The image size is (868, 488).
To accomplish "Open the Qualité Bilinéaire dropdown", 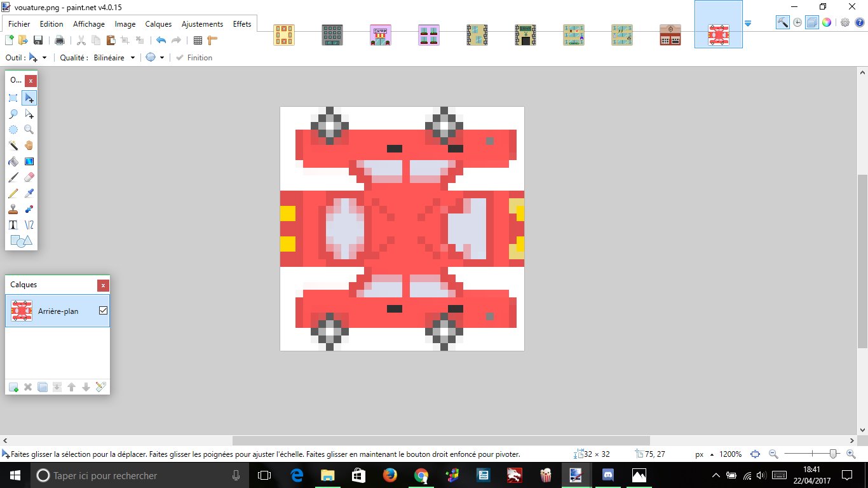I will click(114, 58).
